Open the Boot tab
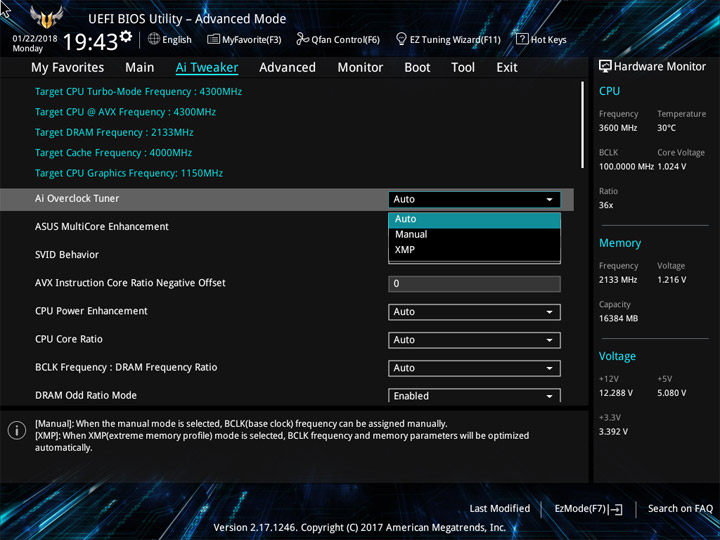The image size is (720, 540). [x=417, y=68]
